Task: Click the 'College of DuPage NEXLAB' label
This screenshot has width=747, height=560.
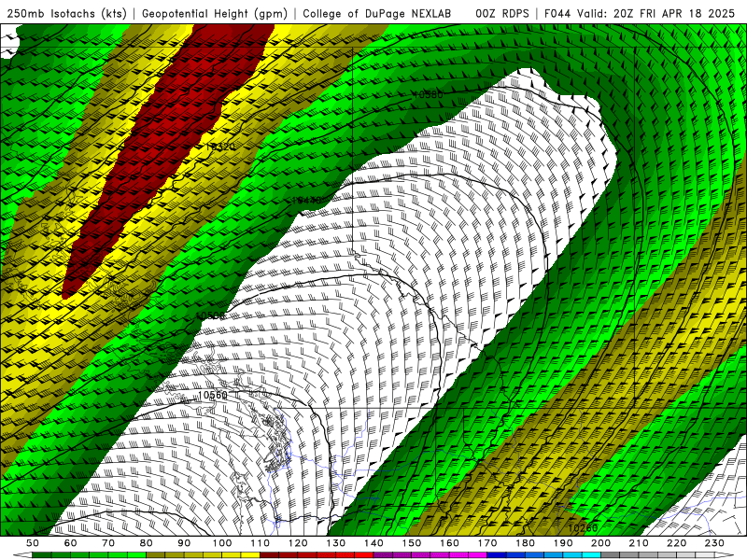Action: tap(377, 13)
